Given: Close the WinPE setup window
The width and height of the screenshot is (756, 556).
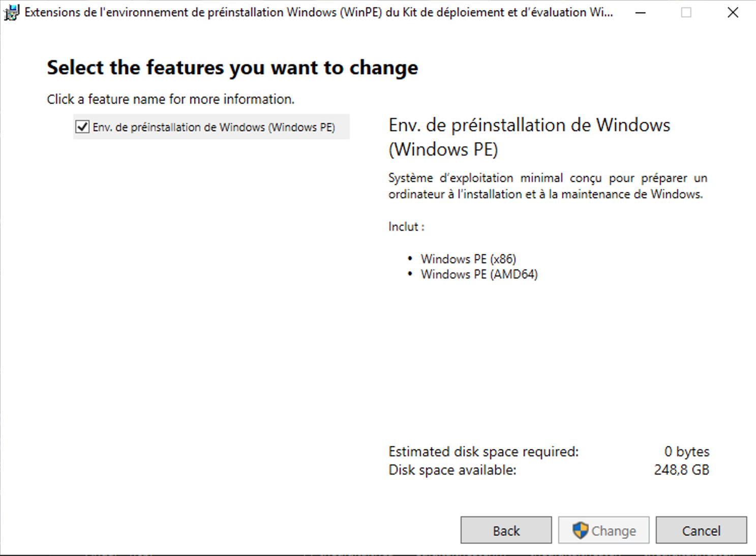Looking at the screenshot, I should [733, 12].
